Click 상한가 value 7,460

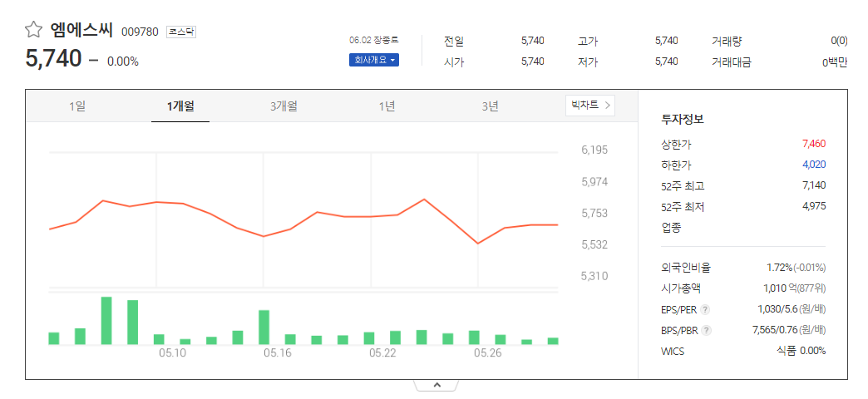pos(814,144)
